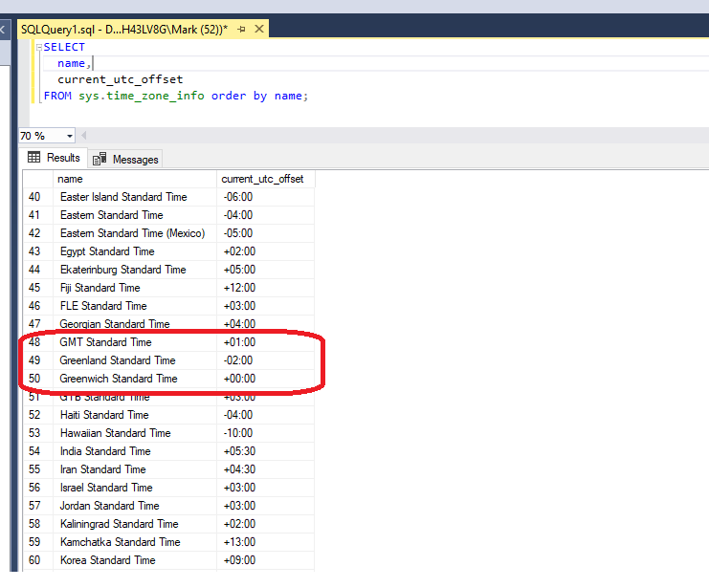This screenshot has height=588, width=709.
Task: Click the Messages tab icon
Action: pyautogui.click(x=100, y=160)
